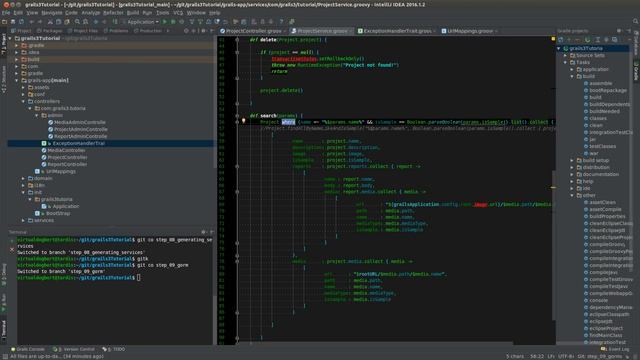Click the Open file icon at the start of the toolbar
This screenshot has width=640, height=360.
coord(4,22)
